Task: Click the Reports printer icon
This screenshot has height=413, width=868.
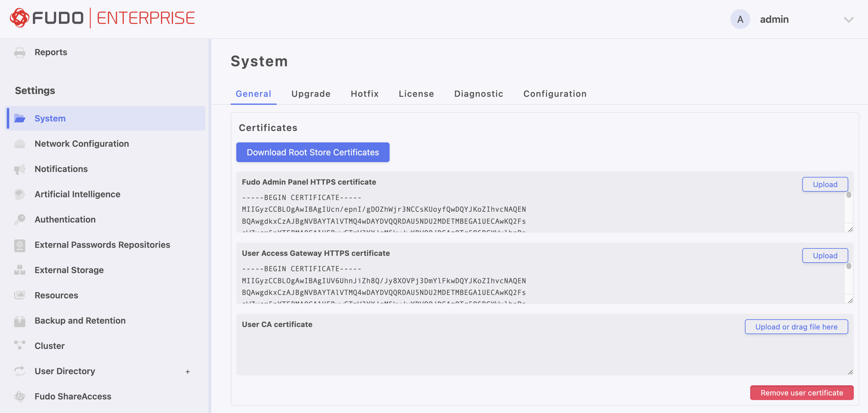Action: pyautogui.click(x=19, y=52)
